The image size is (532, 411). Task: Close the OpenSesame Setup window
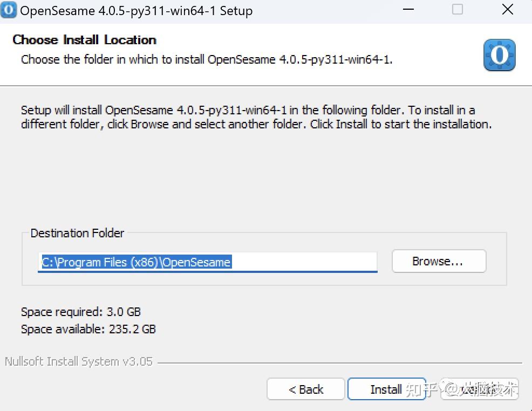click(x=507, y=10)
